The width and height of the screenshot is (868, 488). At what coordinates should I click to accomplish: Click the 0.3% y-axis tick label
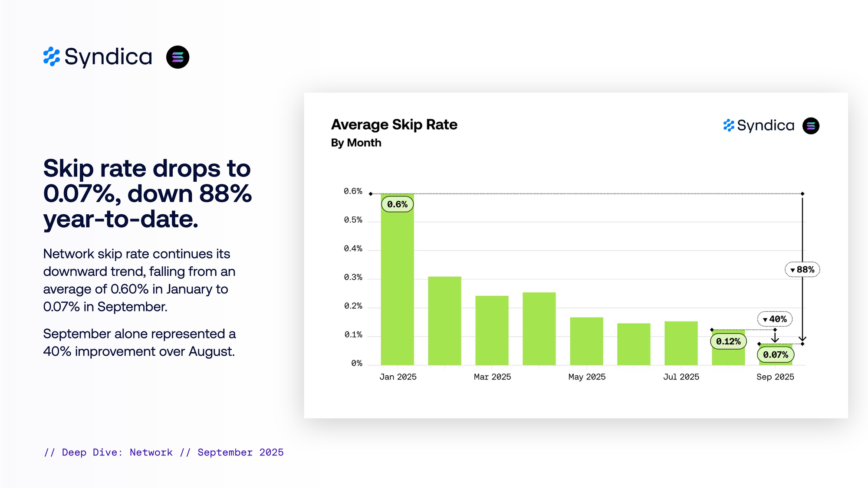coord(353,277)
